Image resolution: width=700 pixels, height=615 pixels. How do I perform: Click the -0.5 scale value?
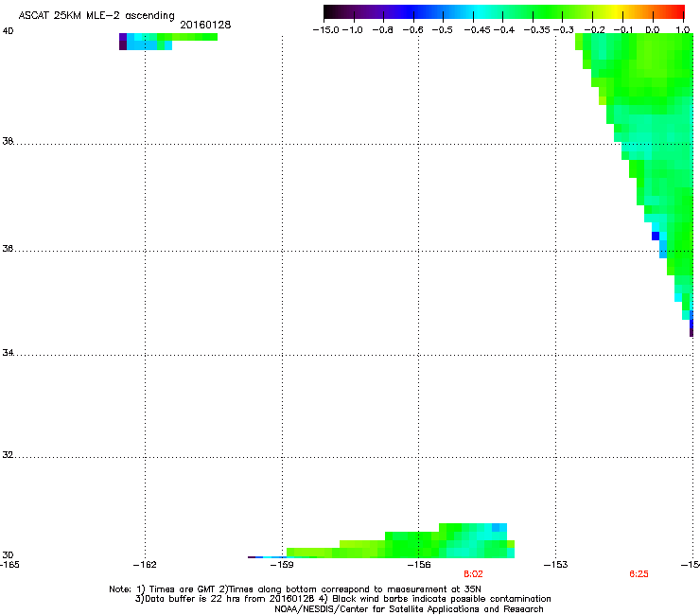tap(443, 30)
